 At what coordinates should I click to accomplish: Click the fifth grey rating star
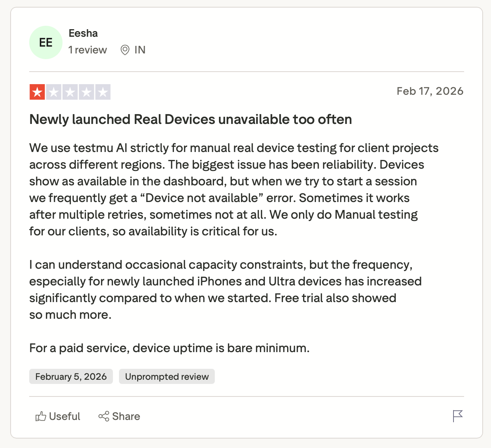pyautogui.click(x=103, y=92)
